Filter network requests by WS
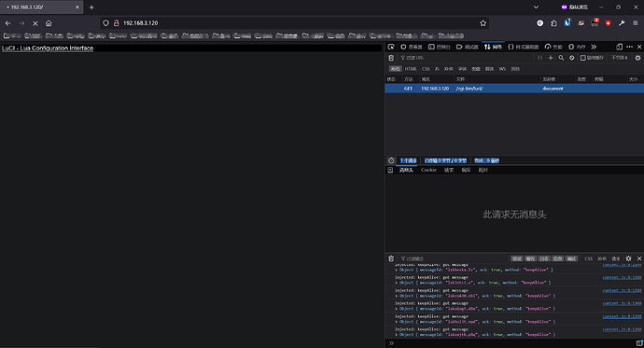 click(502, 69)
